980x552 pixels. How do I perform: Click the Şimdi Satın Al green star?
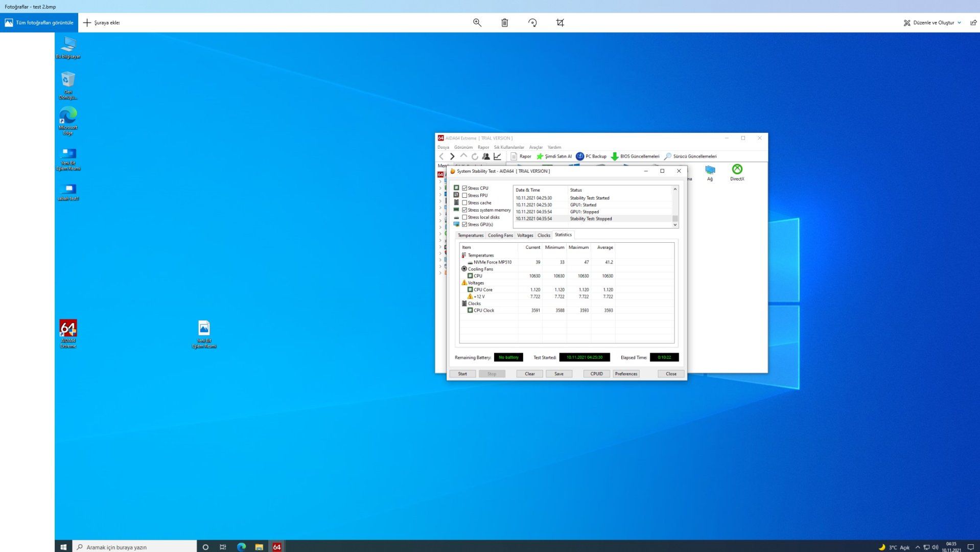(540, 156)
